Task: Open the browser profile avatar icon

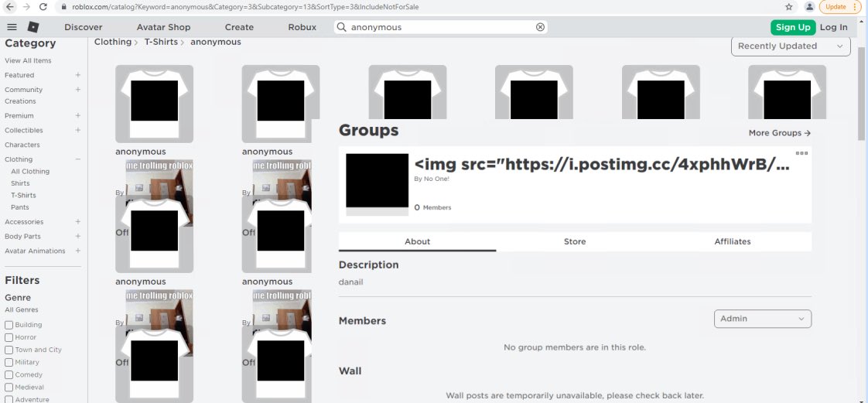Action: (809, 7)
